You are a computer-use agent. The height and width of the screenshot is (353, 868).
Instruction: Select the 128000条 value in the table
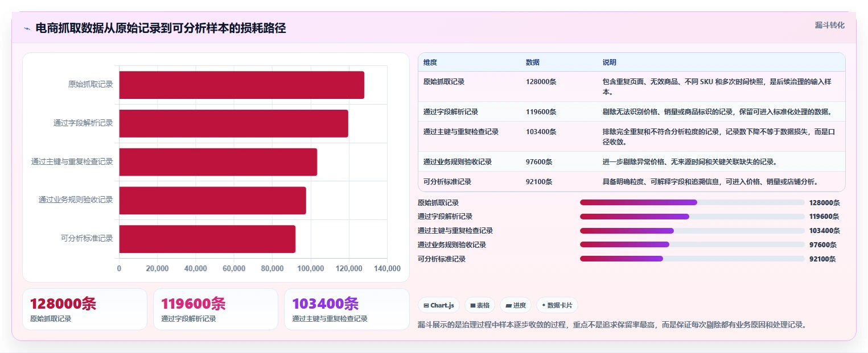(x=541, y=82)
